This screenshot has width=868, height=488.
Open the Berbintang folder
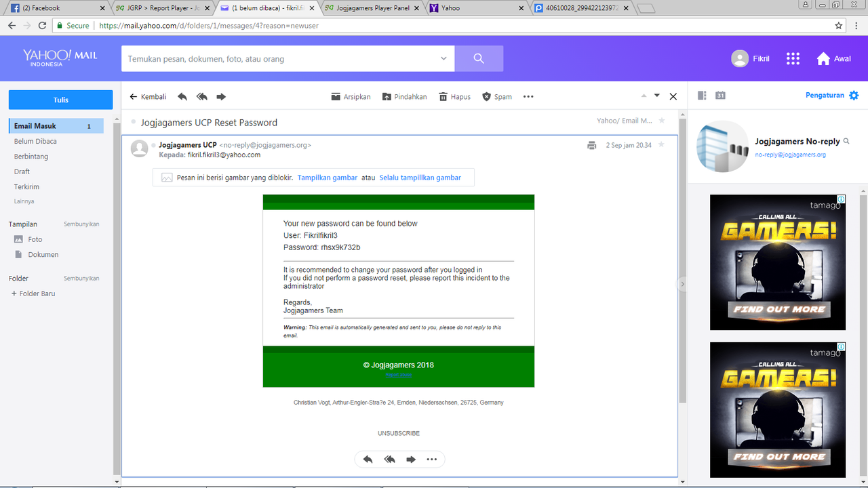coord(31,157)
